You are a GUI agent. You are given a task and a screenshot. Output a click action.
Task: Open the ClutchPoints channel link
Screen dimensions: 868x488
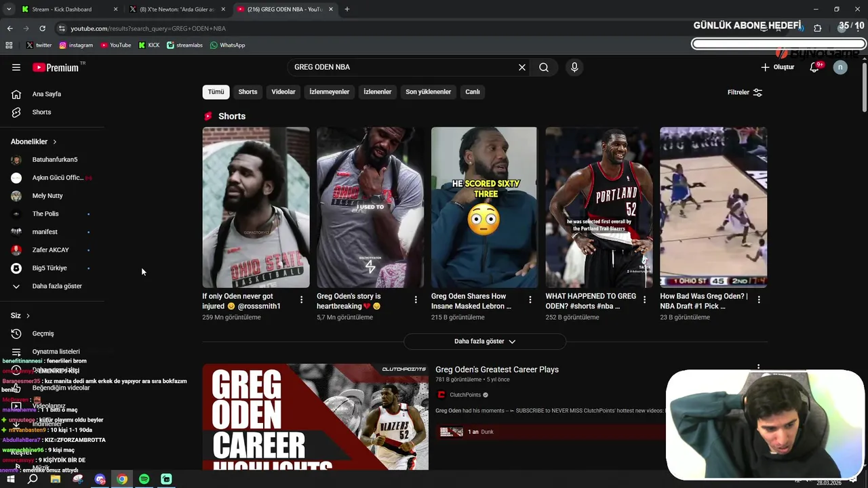tap(465, 395)
